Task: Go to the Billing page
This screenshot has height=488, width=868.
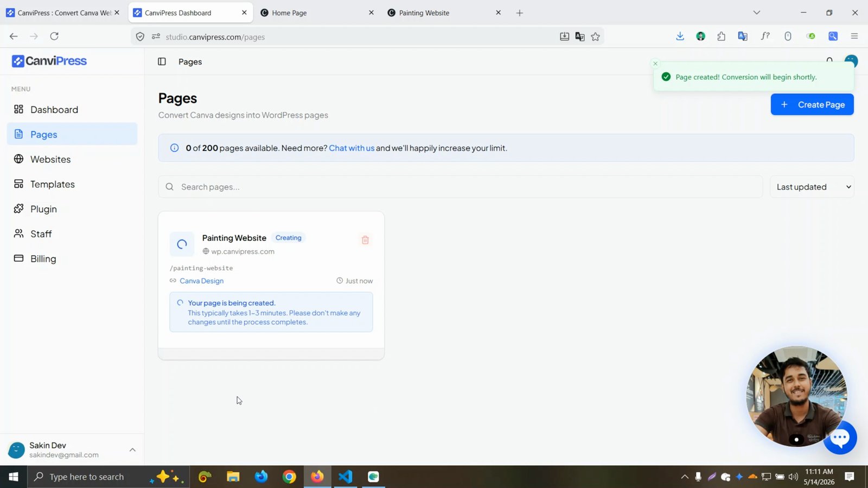Action: (72, 259)
